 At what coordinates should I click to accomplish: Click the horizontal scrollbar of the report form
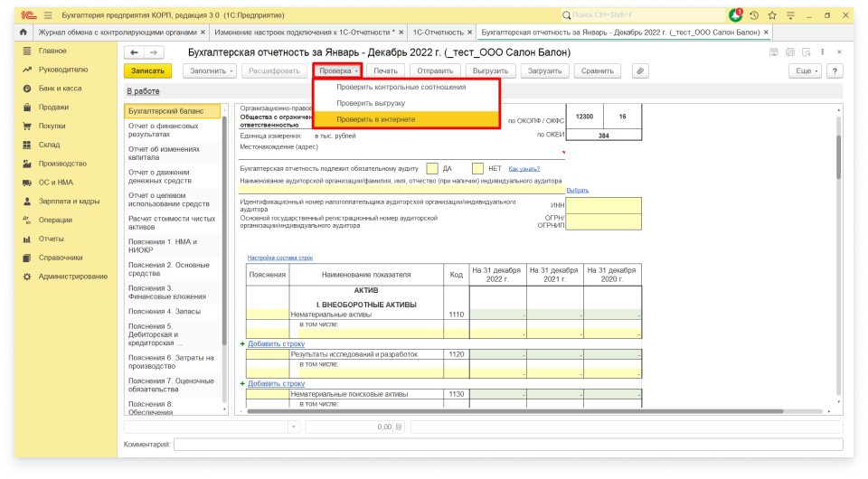[x=514, y=411]
